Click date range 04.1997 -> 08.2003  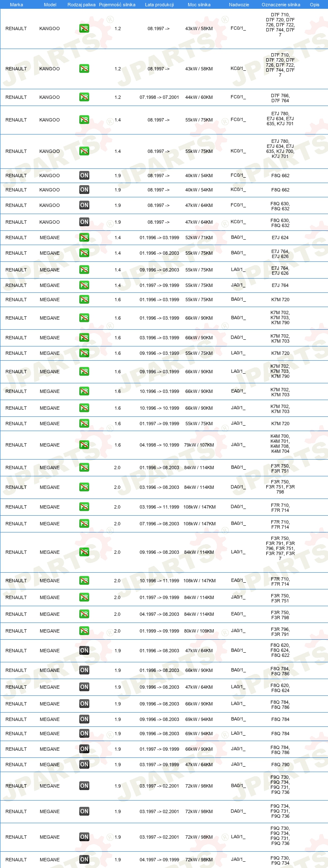[159, 614]
